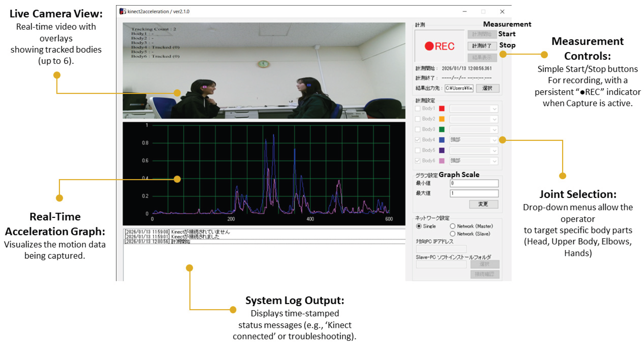Uncheck the Body6 checkbox

[x=417, y=161]
